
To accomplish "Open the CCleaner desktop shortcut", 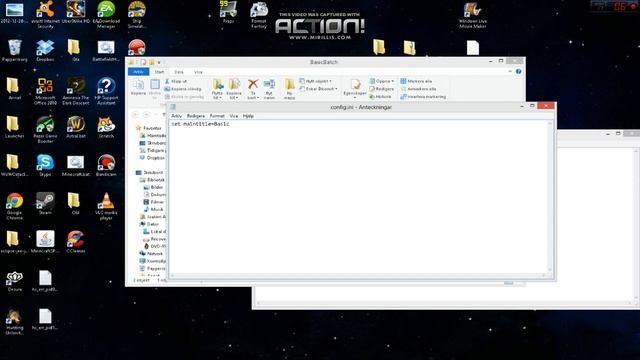I will (76, 242).
